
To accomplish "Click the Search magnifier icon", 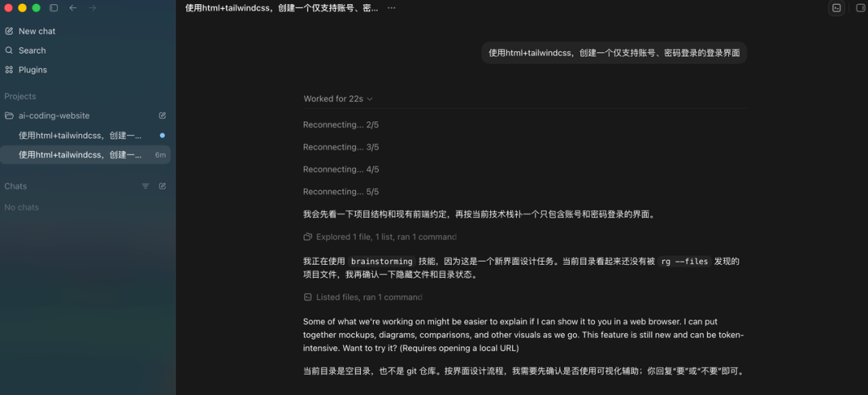I will pyautogui.click(x=9, y=51).
